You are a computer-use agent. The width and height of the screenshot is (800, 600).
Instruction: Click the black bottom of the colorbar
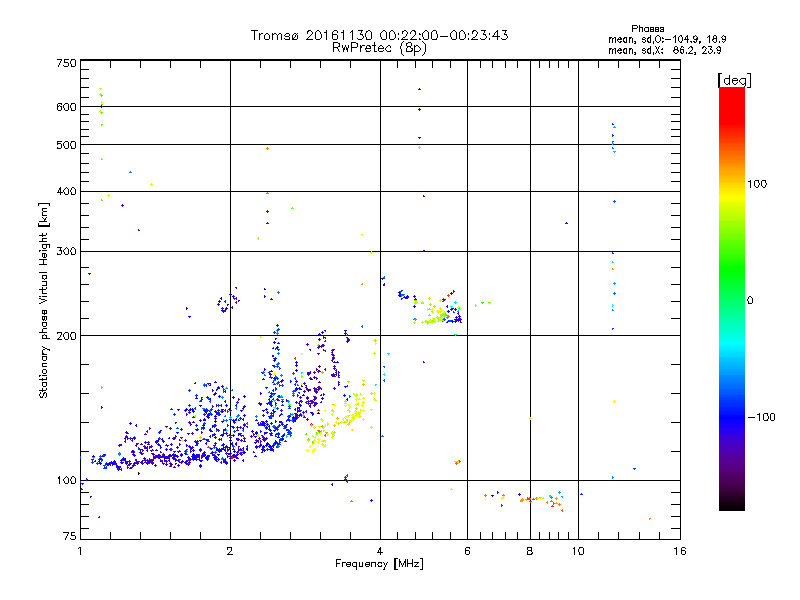click(732, 503)
